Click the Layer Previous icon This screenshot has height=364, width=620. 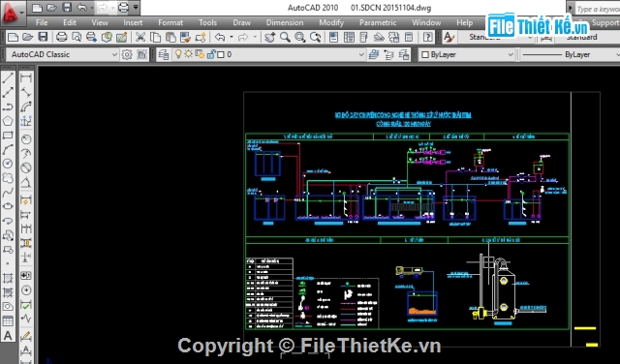388,54
